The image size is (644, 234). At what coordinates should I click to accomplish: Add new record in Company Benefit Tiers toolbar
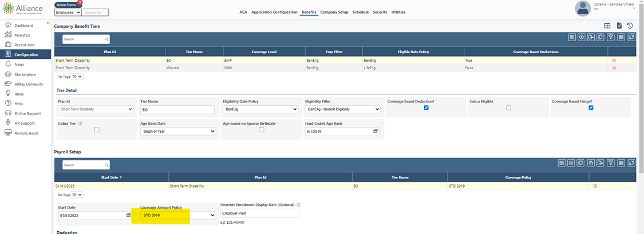click(581, 37)
